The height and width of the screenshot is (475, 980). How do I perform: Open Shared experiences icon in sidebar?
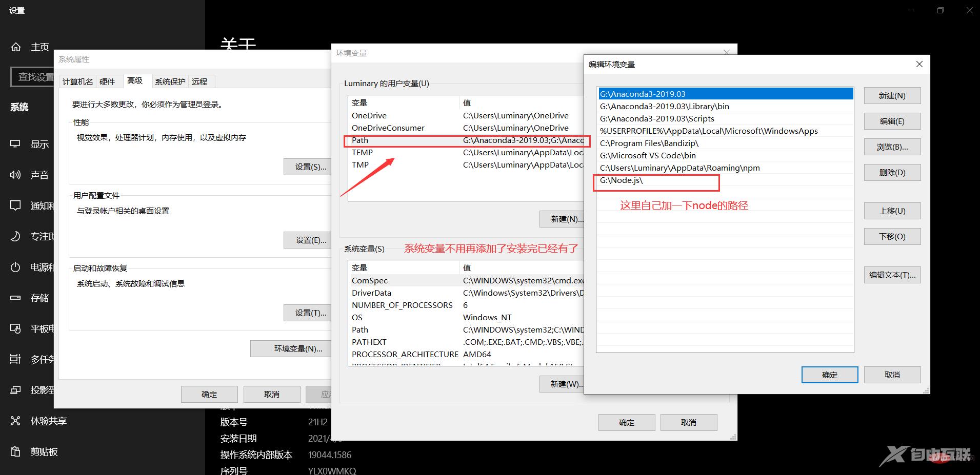coord(16,421)
